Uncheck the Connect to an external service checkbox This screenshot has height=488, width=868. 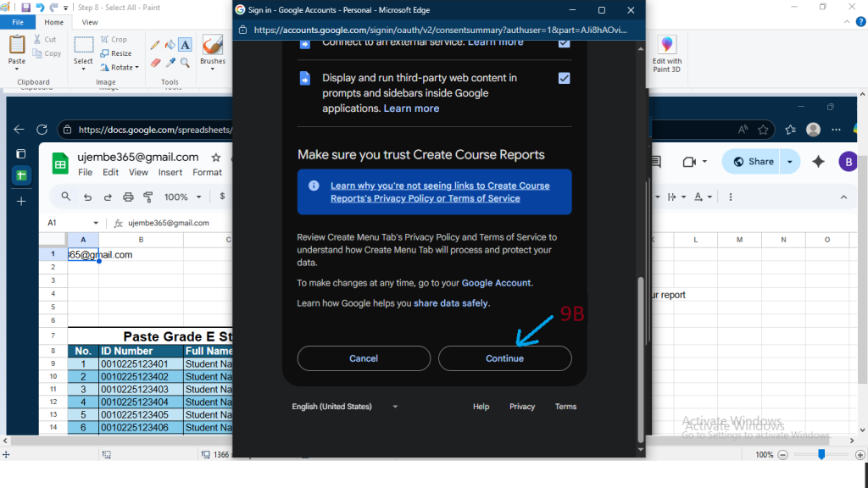(564, 42)
